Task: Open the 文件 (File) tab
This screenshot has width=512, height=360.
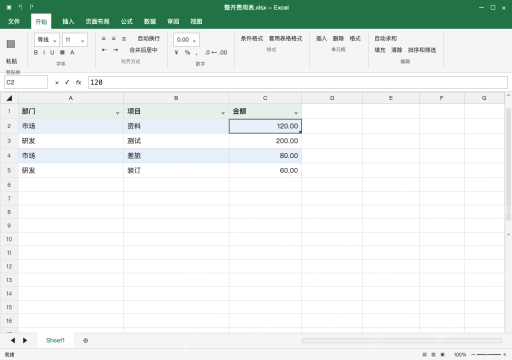Action: [x=14, y=21]
